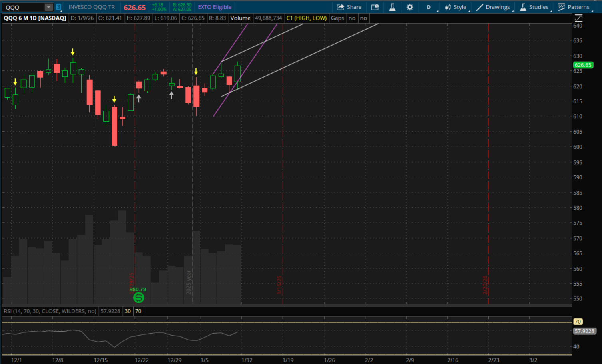Click the green 626.65 price marker on axis
This screenshot has width=602, height=364.
coord(583,65)
